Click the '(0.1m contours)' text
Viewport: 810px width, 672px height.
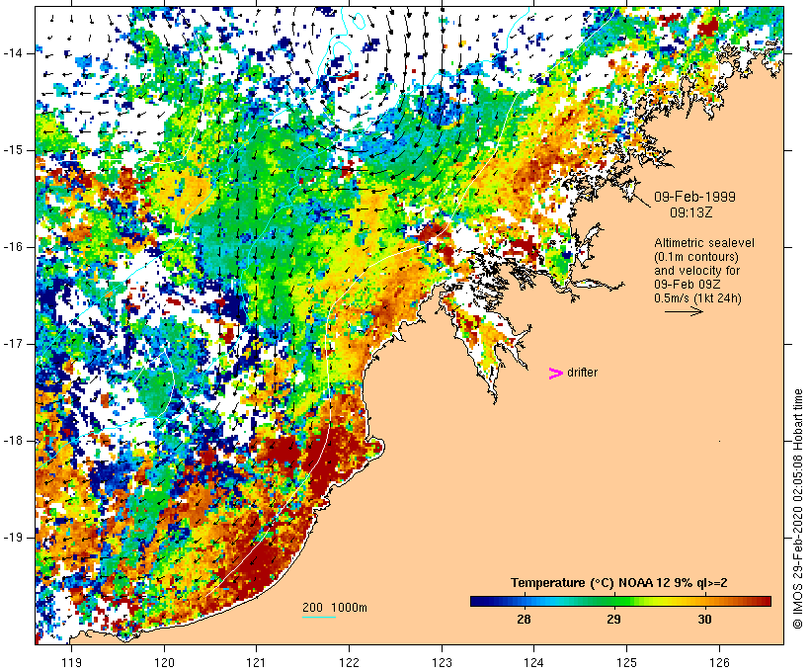696,257
